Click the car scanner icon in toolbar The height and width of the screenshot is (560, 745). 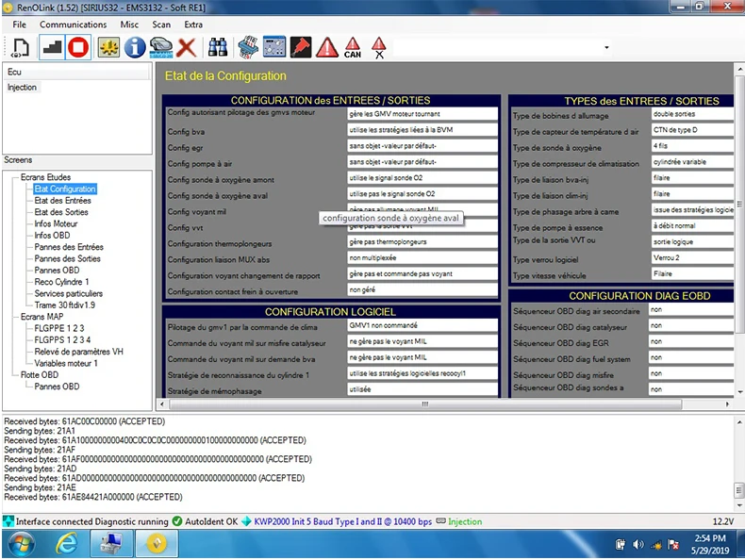(161, 47)
